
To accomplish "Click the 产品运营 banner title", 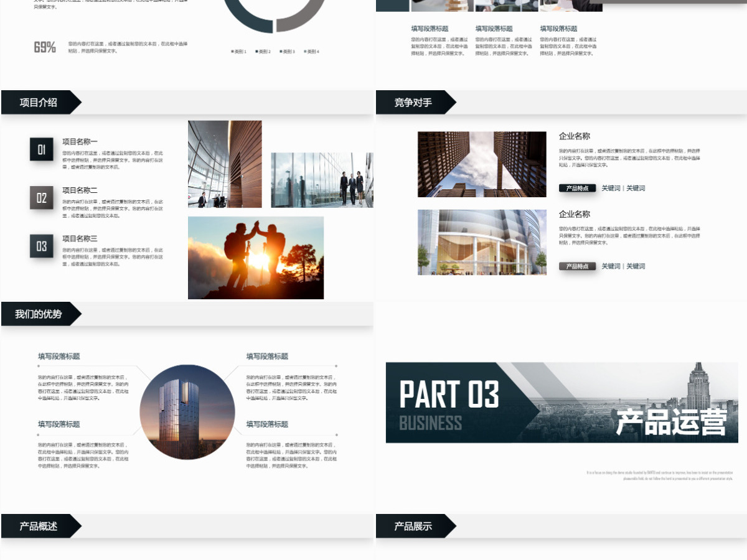I will point(671,422).
